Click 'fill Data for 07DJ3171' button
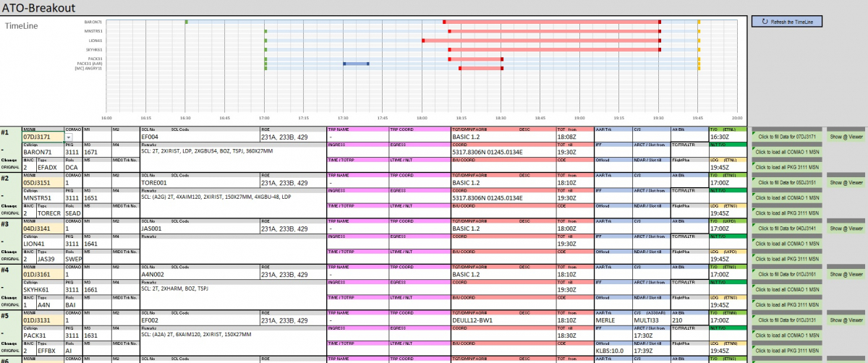The width and height of the screenshot is (868, 363). click(x=787, y=136)
